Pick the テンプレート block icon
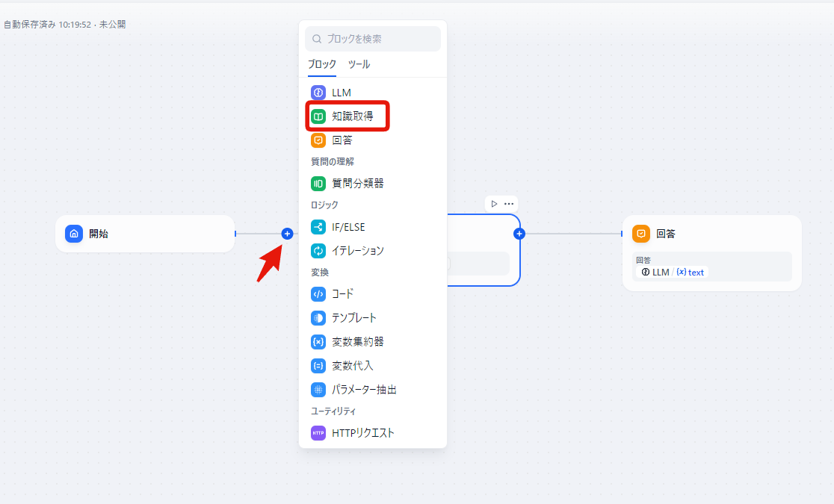Screen dimensions: 834x504 pos(318,318)
